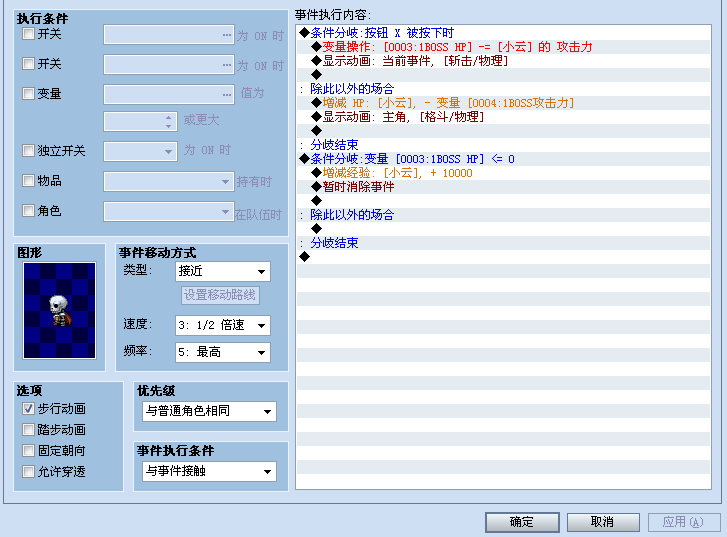Viewport: 727px width, 537px height.
Task: Click the ellipsis button of 变量 field
Action: [226, 94]
